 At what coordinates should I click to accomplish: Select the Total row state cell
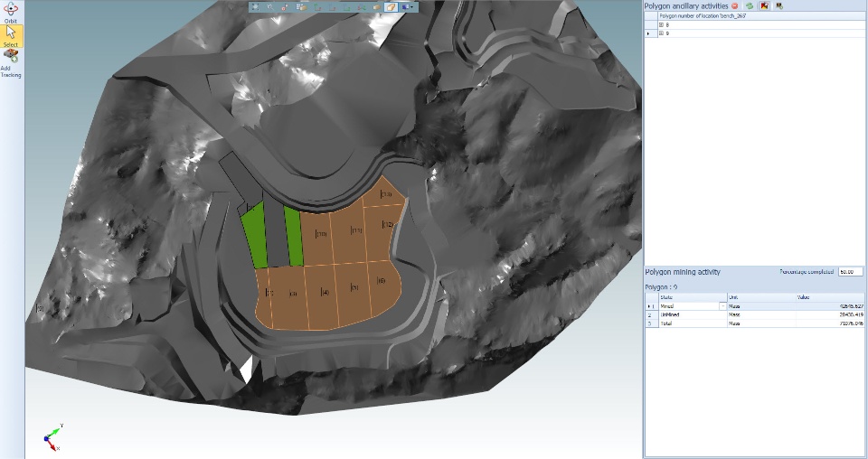pos(692,323)
